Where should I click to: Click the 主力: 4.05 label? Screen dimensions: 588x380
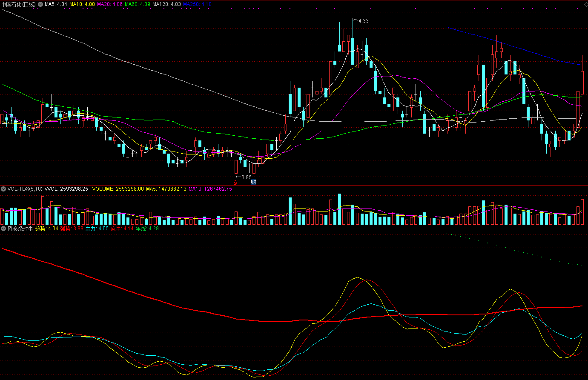(x=97, y=229)
